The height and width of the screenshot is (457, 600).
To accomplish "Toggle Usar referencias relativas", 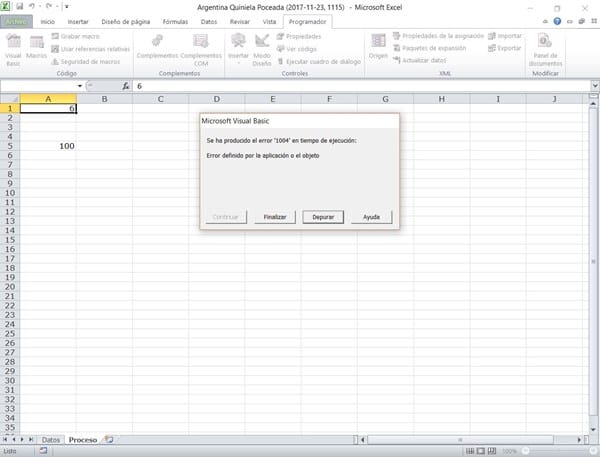I will [x=91, y=49].
